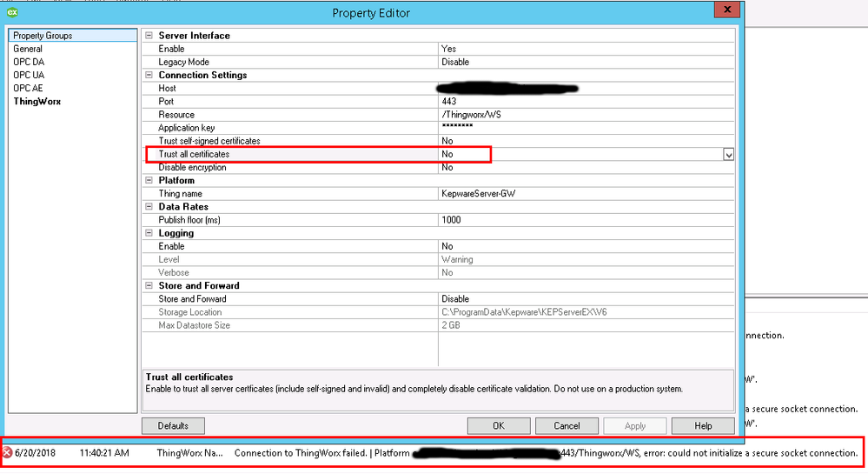868x474 pixels.
Task: Collapse the Logging section
Action: coord(149,233)
